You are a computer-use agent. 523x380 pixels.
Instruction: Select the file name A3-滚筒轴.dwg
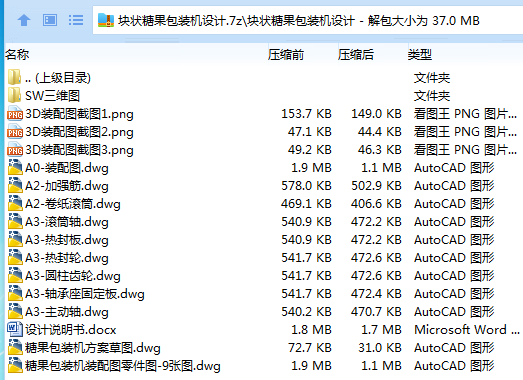[x=67, y=222]
